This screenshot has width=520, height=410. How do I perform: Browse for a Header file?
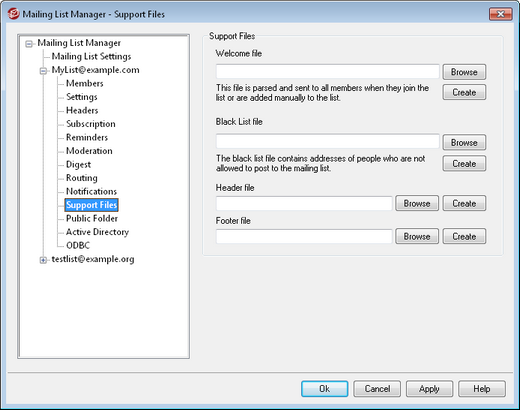point(417,203)
